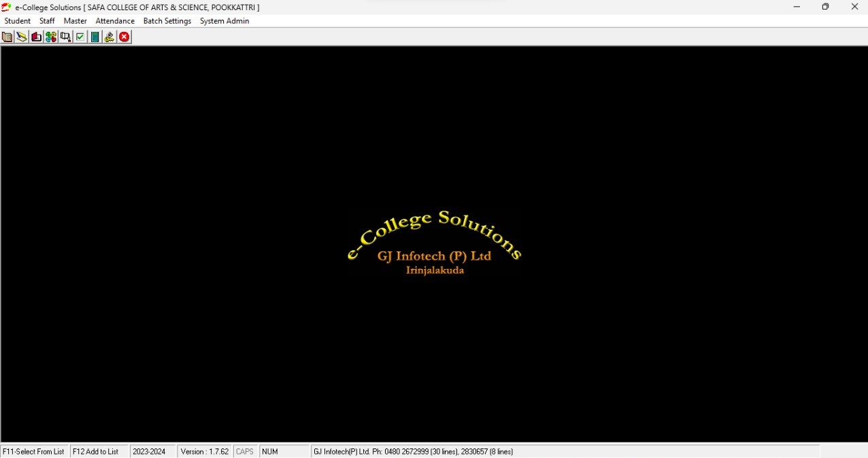Click the teal calculator toolbar icon

pyautogui.click(x=95, y=37)
